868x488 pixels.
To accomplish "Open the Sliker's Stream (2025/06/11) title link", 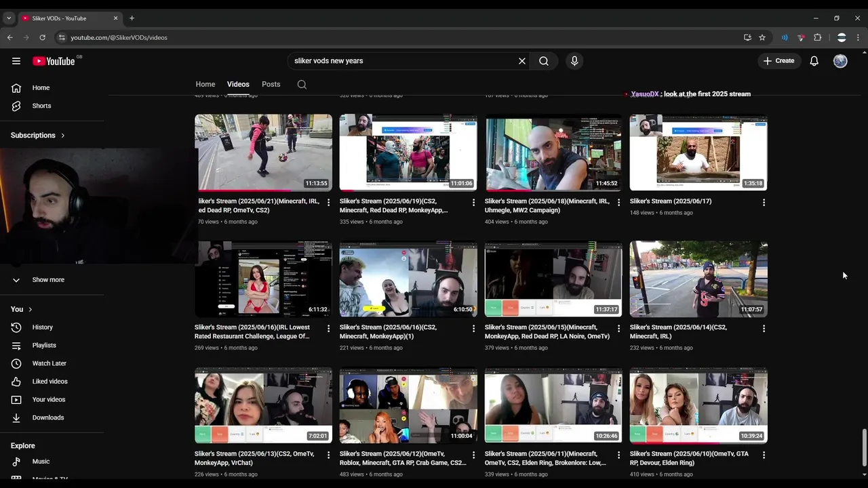I will (x=545, y=458).
